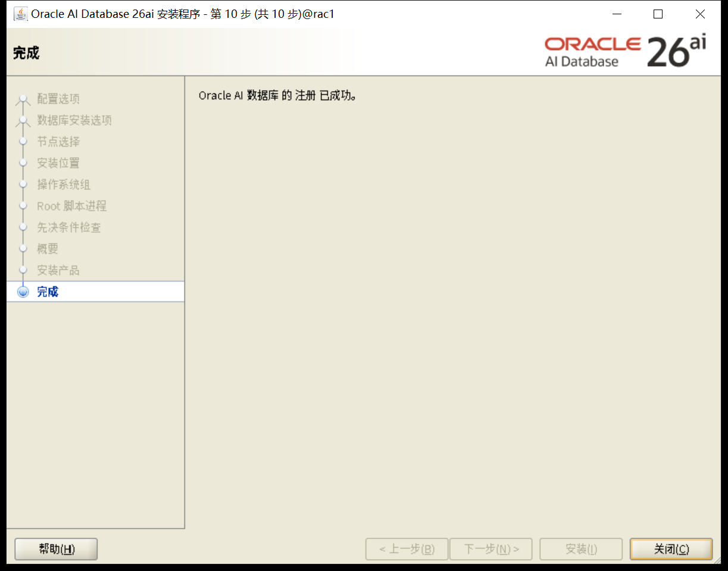The width and height of the screenshot is (728, 571).
Task: Close the installer via title bar X
Action: 700,14
